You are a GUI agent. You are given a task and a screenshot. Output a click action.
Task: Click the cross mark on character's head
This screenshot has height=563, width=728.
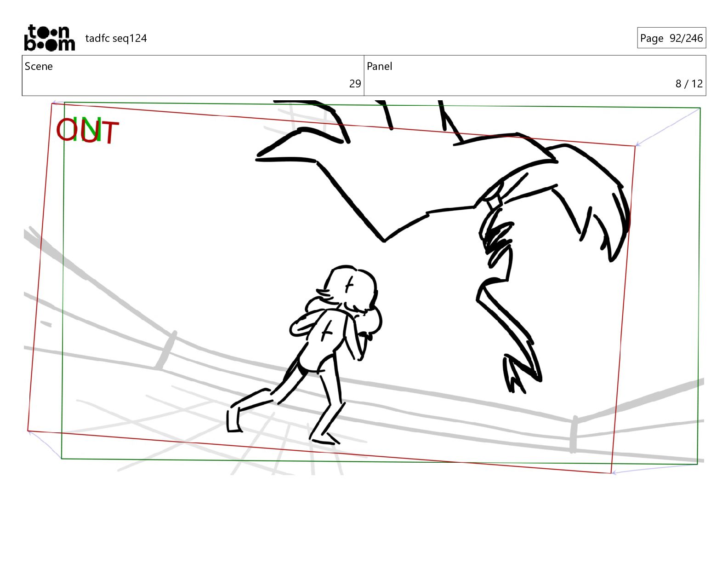point(349,285)
